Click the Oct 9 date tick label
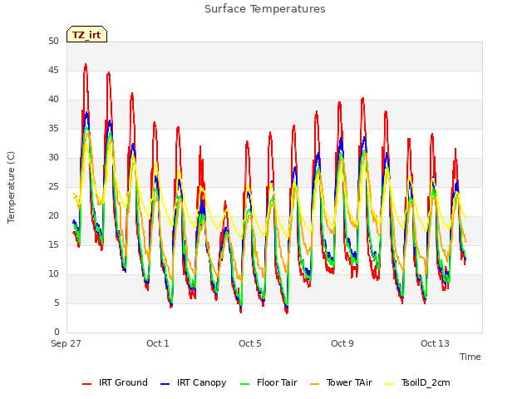Image resolution: width=532 pixels, height=399 pixels. pos(342,343)
